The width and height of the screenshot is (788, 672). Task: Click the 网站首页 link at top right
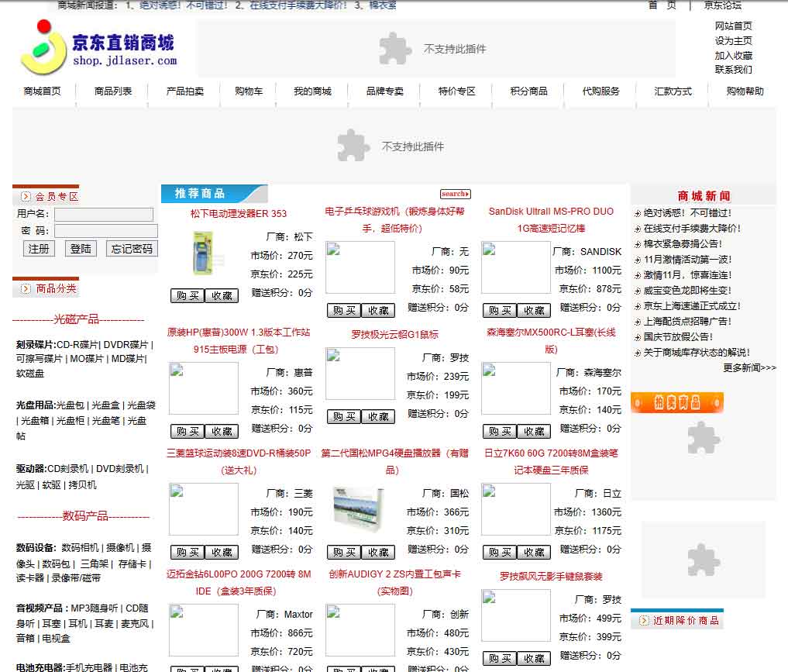tap(734, 26)
